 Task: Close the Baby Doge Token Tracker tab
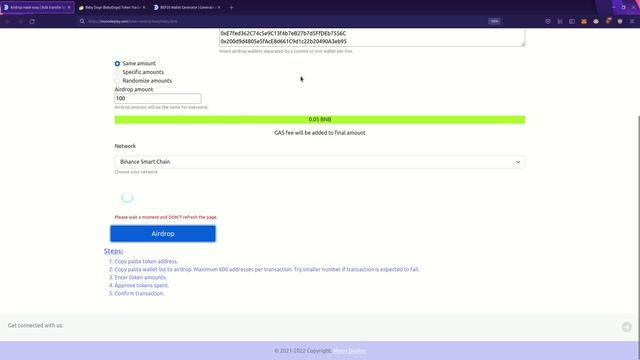pyautogui.click(x=144, y=7)
